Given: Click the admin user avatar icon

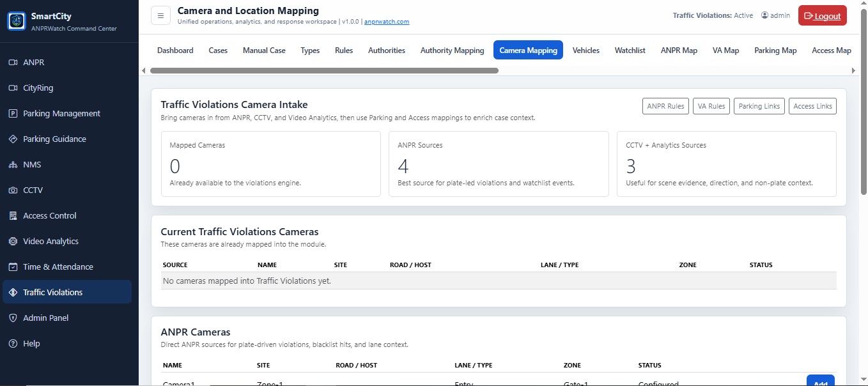Looking at the screenshot, I should click(x=764, y=15).
